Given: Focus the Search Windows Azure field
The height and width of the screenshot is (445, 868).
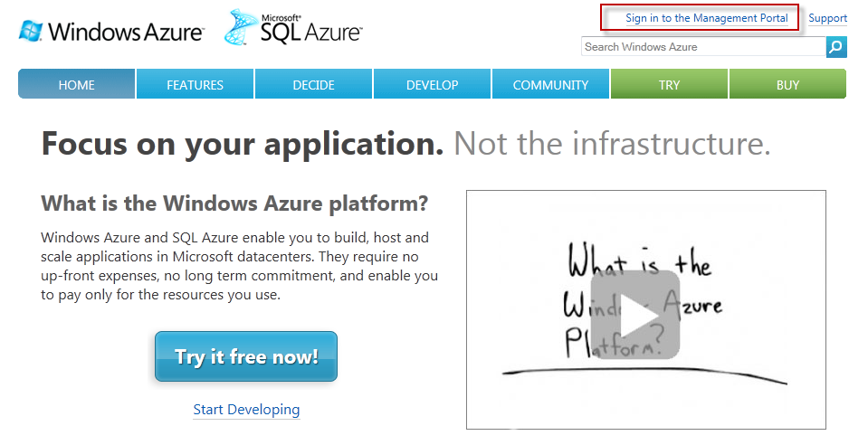Looking at the screenshot, I should point(703,47).
